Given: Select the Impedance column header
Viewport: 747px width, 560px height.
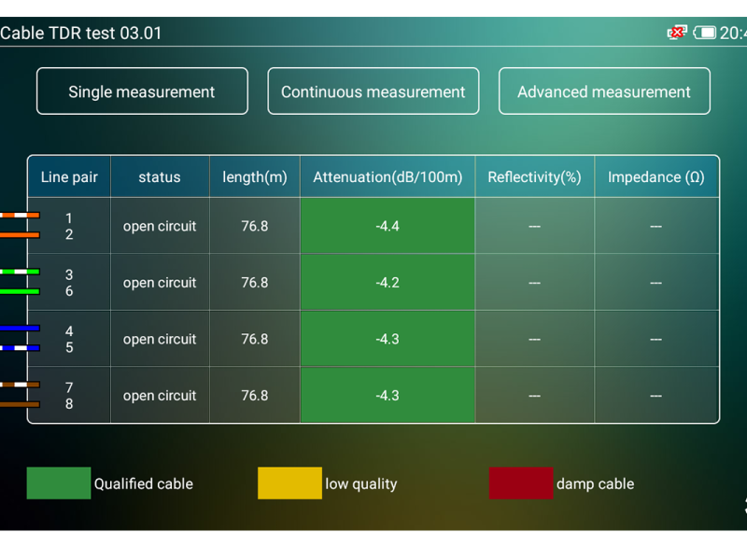Looking at the screenshot, I should (x=656, y=176).
